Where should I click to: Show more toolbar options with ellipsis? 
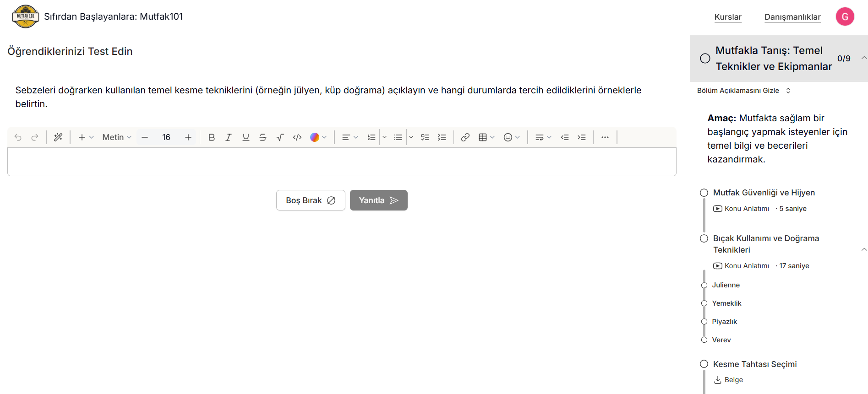point(605,137)
